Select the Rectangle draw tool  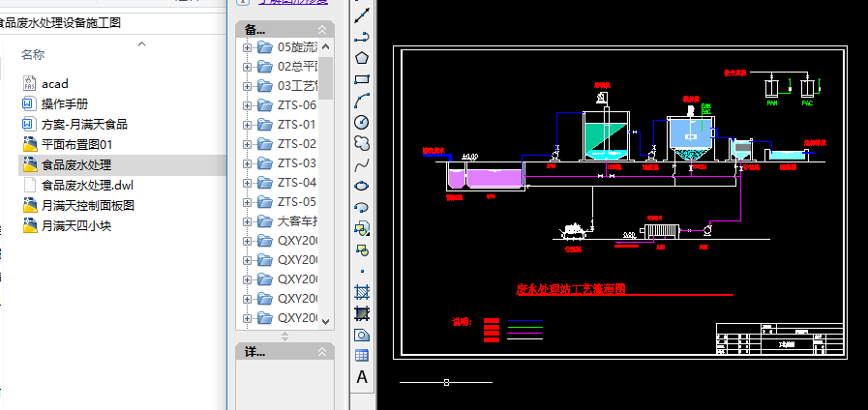pyautogui.click(x=362, y=79)
